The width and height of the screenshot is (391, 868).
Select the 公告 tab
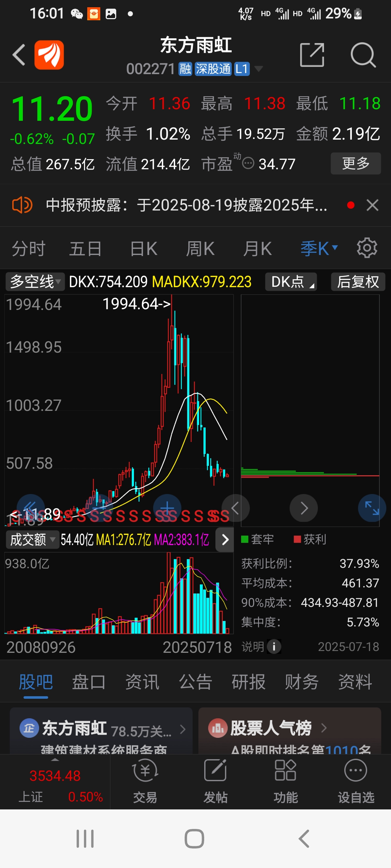pyautogui.click(x=195, y=682)
